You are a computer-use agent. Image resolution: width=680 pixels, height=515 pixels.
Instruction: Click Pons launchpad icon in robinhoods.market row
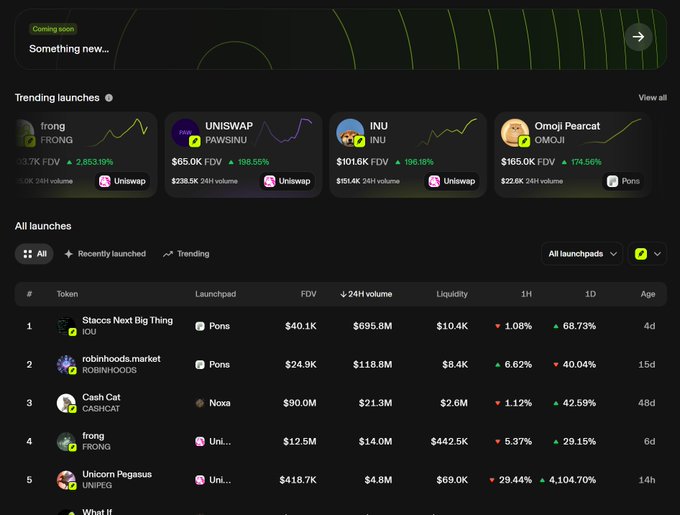(x=200, y=365)
